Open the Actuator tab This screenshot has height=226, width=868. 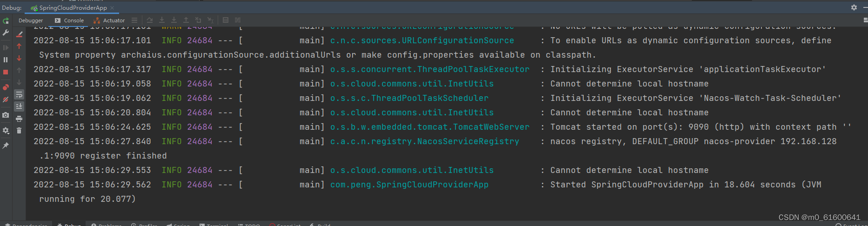pyautogui.click(x=109, y=20)
